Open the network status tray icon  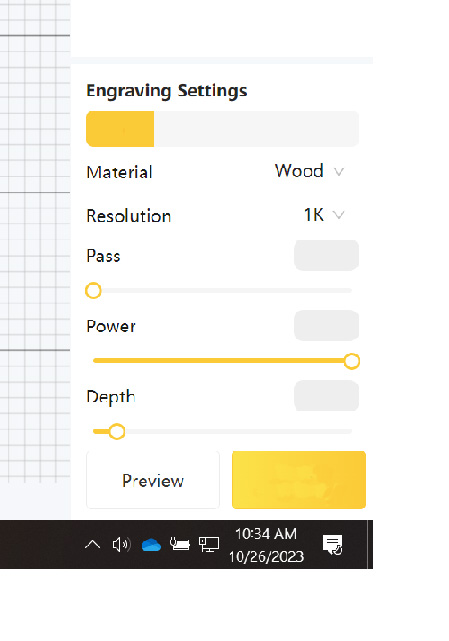click(x=209, y=545)
